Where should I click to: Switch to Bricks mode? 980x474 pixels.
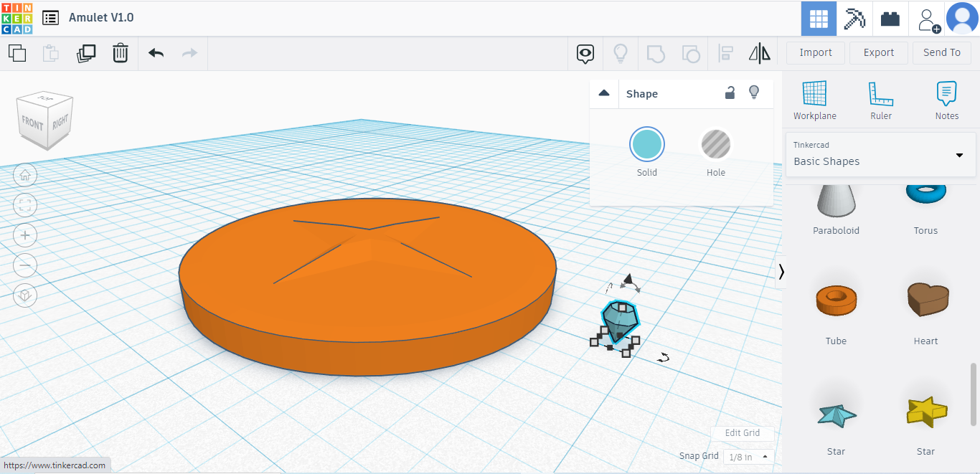click(890, 19)
